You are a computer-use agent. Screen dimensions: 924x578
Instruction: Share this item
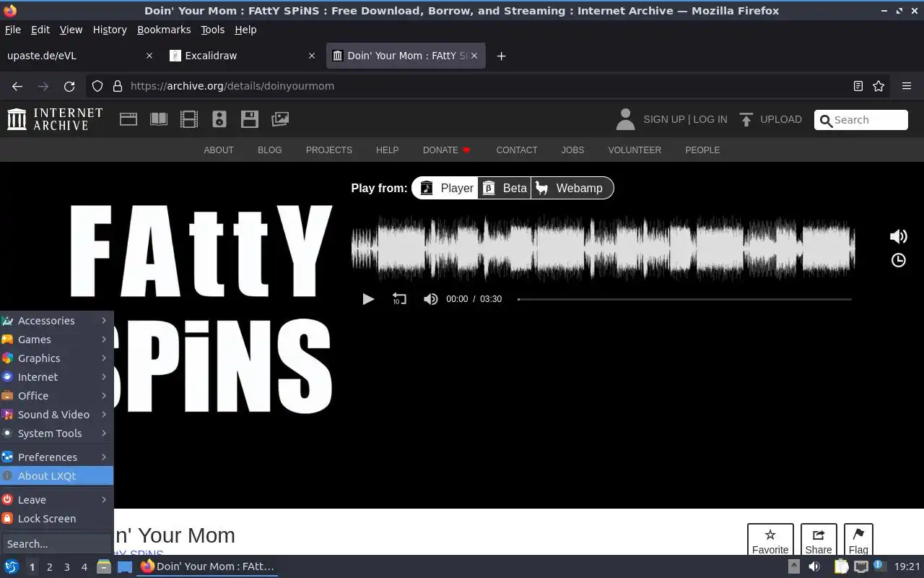point(819,541)
